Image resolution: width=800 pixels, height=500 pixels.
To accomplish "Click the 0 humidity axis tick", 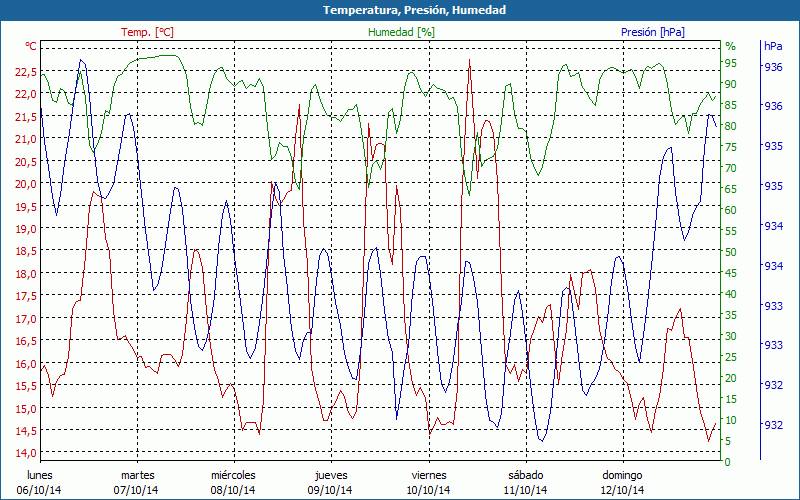I will coord(727,462).
